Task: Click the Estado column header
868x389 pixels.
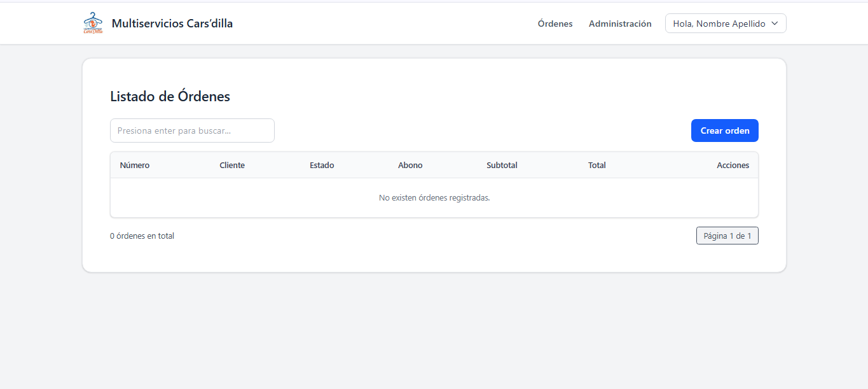Action: pyautogui.click(x=322, y=165)
